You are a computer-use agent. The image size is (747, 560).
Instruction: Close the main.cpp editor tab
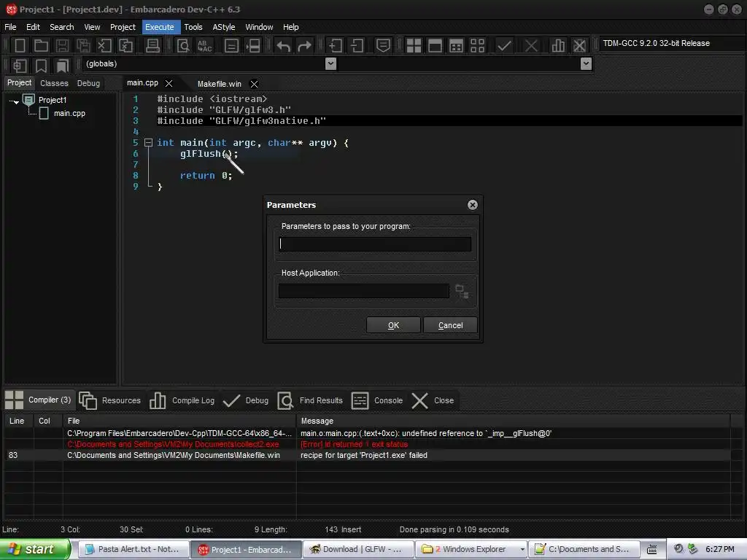[x=169, y=83]
